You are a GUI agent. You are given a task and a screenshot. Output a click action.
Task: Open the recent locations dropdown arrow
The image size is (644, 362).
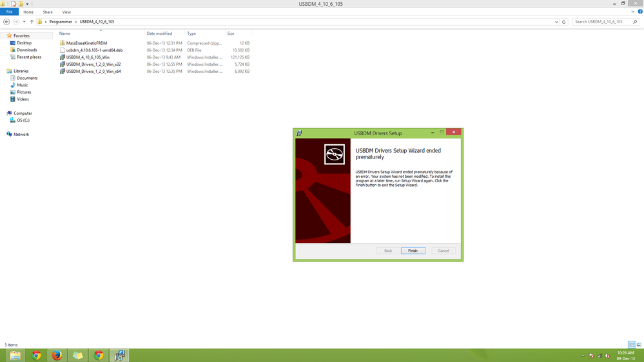coord(24,22)
